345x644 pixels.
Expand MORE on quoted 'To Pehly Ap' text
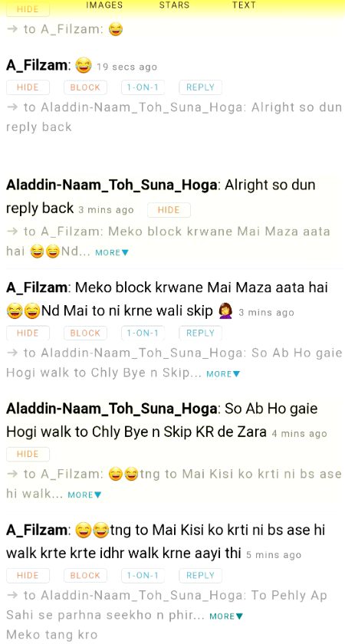(226, 616)
